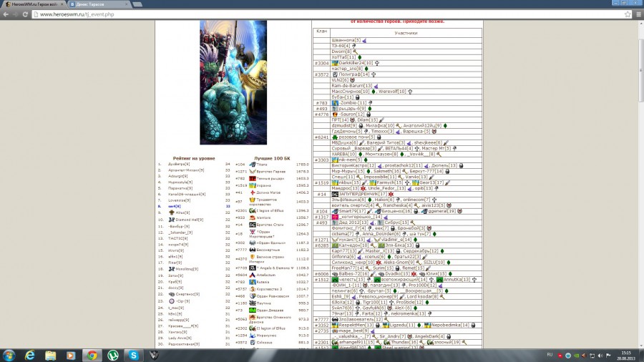This screenshot has height=362, width=644.
Task: Focus the address bar with heroeswm.ru URL
Action: [328, 14]
